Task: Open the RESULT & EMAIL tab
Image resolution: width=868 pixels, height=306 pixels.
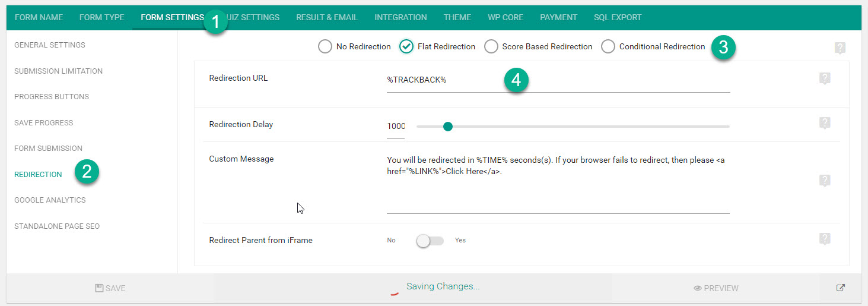Action: (x=327, y=17)
